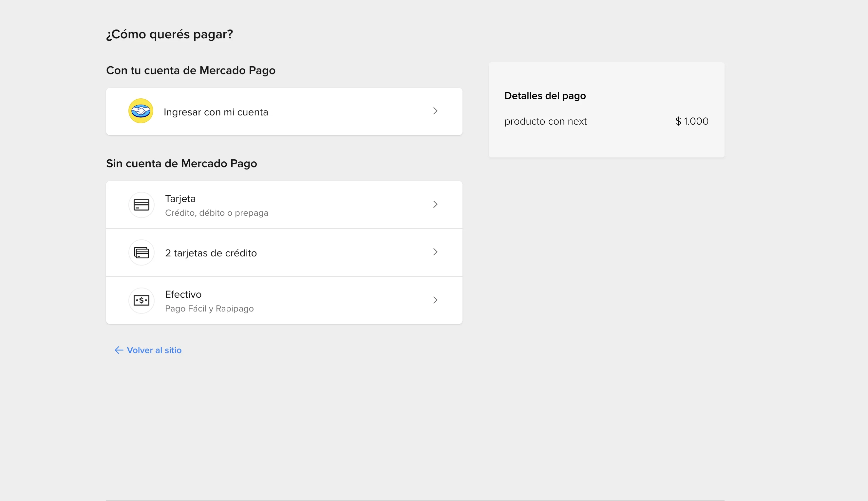This screenshot has height=501, width=868.
Task: Click the Pago Fácil y Rapipago subtitle
Action: [209, 309]
